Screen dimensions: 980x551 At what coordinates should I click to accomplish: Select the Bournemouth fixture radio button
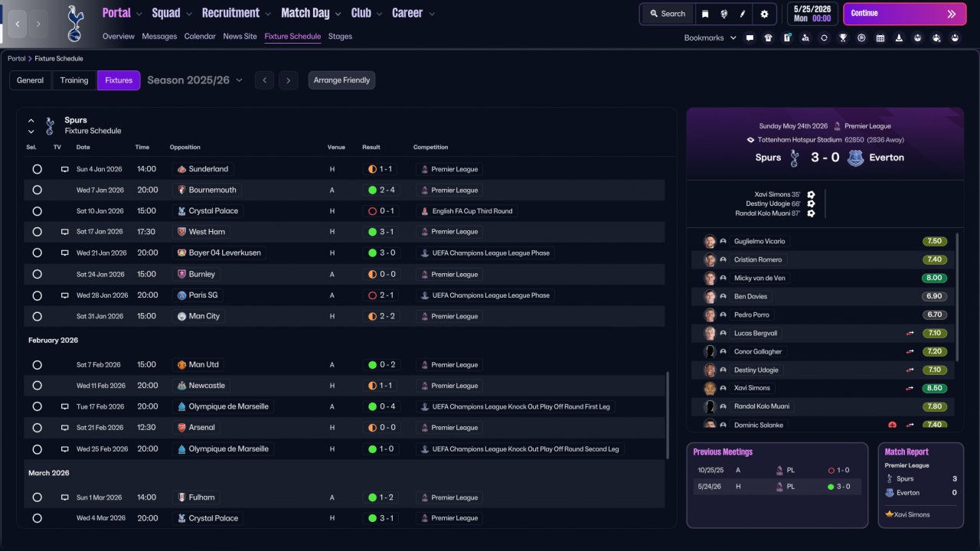[37, 190]
